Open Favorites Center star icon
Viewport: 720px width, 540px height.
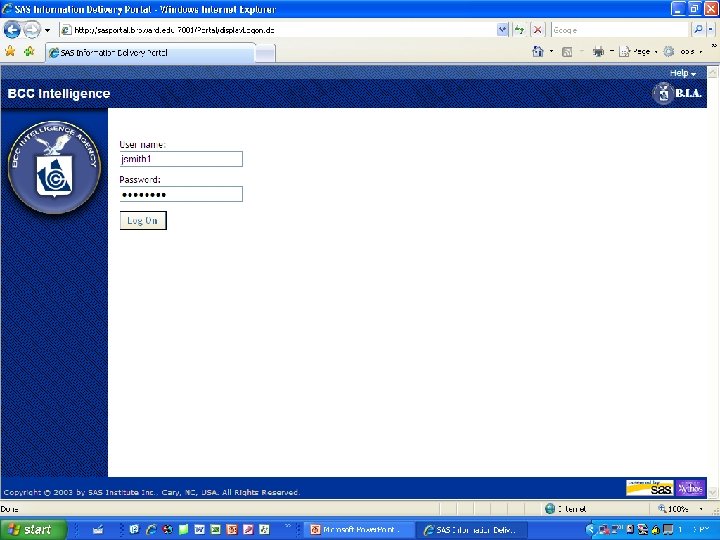pos(10,51)
